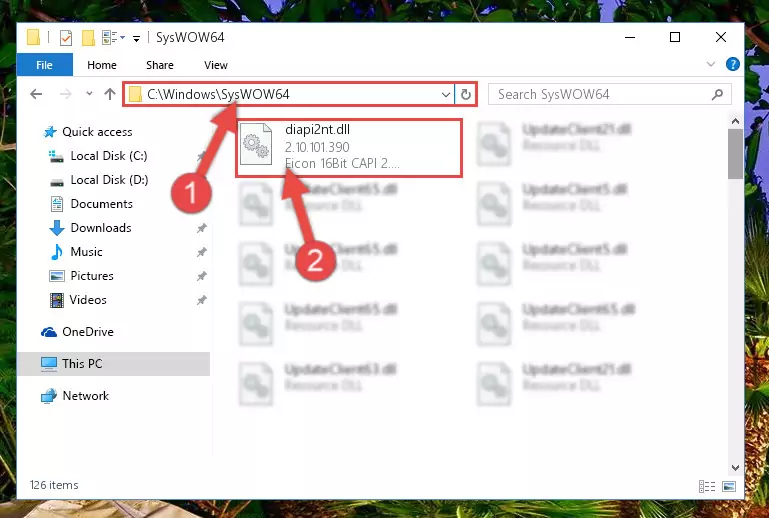Maximize the SysWOW64 window
Viewport: 769px width, 518px height.
(x=675, y=37)
